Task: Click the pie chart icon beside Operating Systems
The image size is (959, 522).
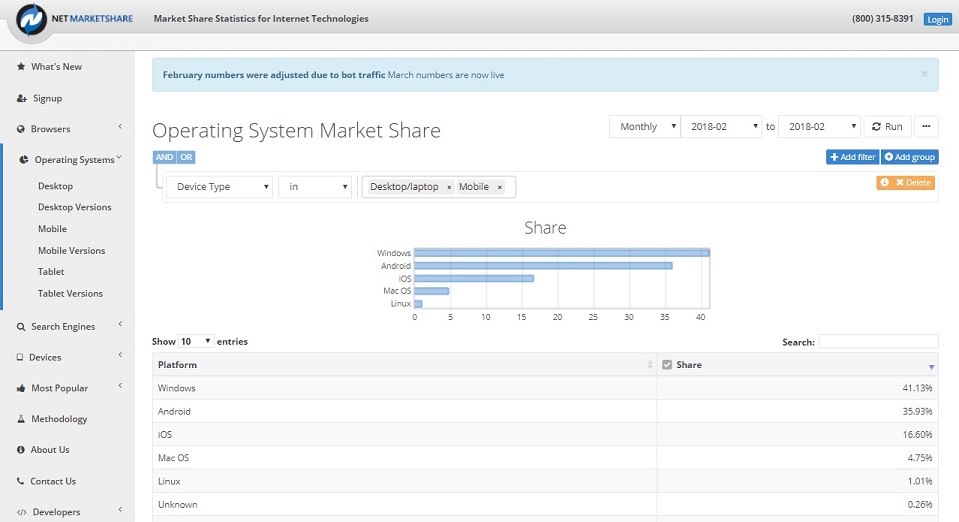Action: (24, 160)
